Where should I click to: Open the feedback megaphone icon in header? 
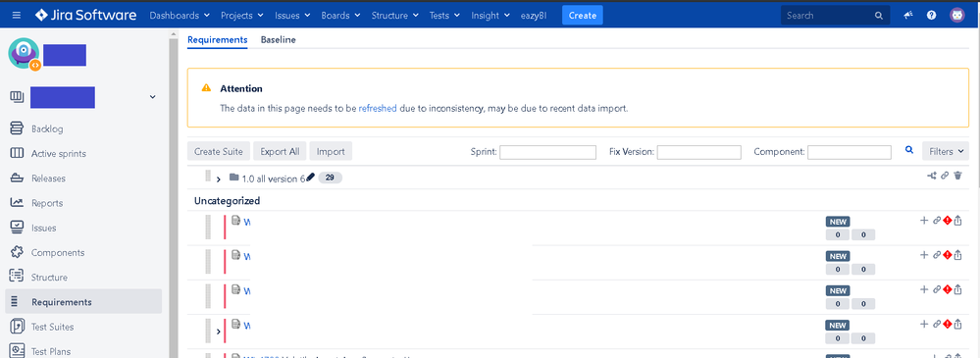click(x=908, y=16)
